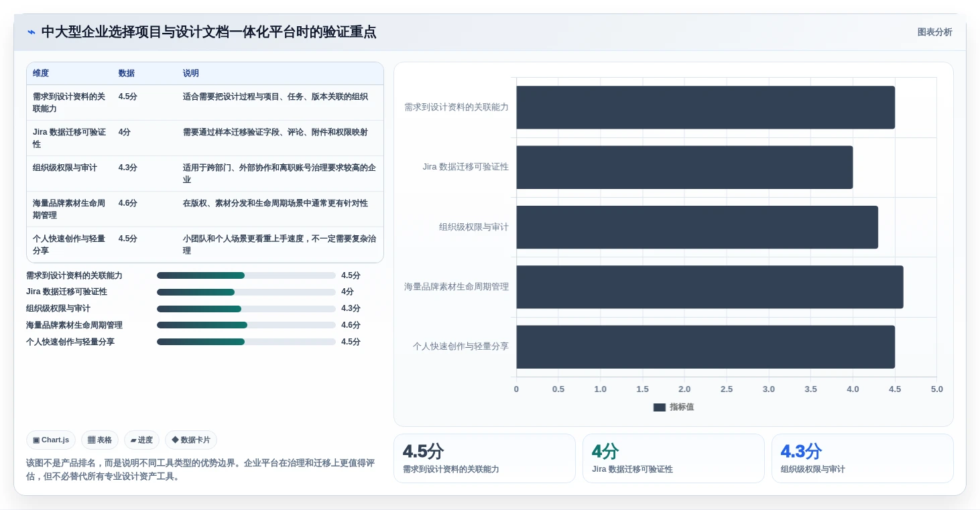980x510 pixels.
Task: Click chart bar for 需求到设计资料的关联能力
Action: pyautogui.click(x=705, y=107)
